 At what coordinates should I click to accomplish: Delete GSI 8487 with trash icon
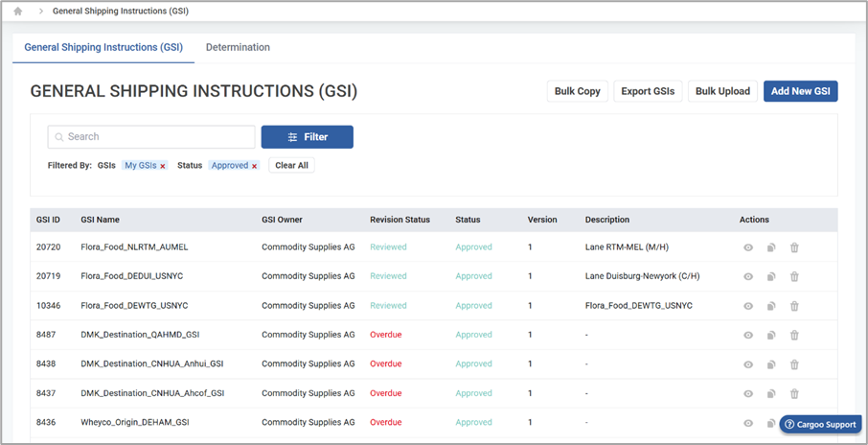794,335
